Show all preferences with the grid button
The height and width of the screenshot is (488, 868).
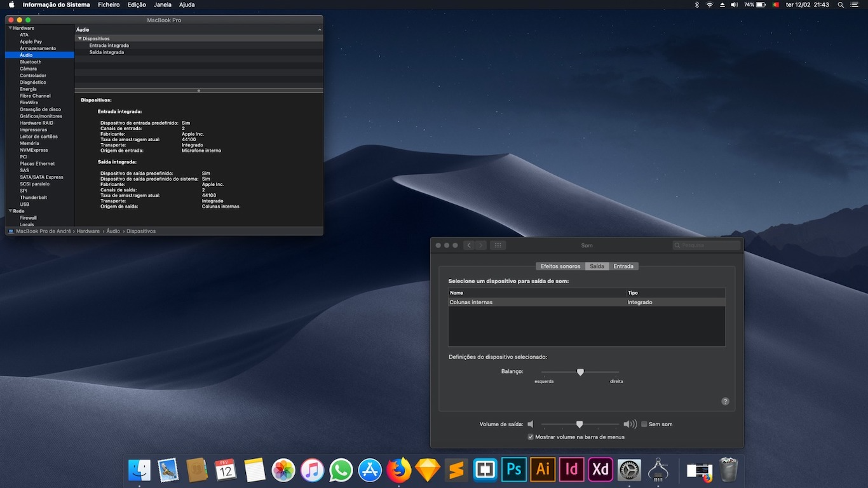tap(498, 245)
